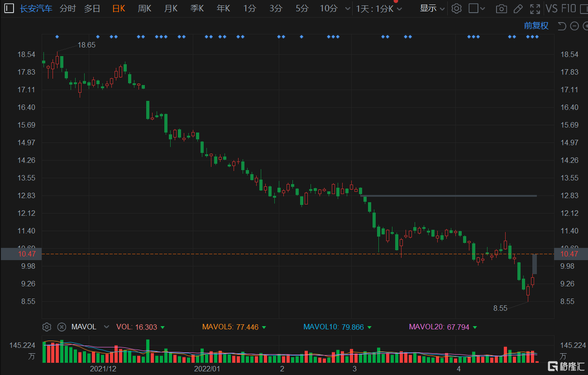Switch to the 10分 minute chart
The height and width of the screenshot is (375, 588).
click(329, 8)
